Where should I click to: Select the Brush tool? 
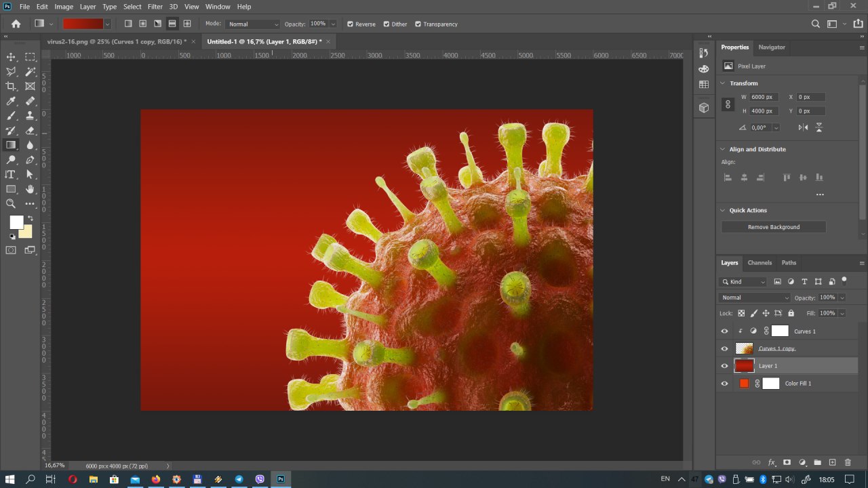(11, 115)
